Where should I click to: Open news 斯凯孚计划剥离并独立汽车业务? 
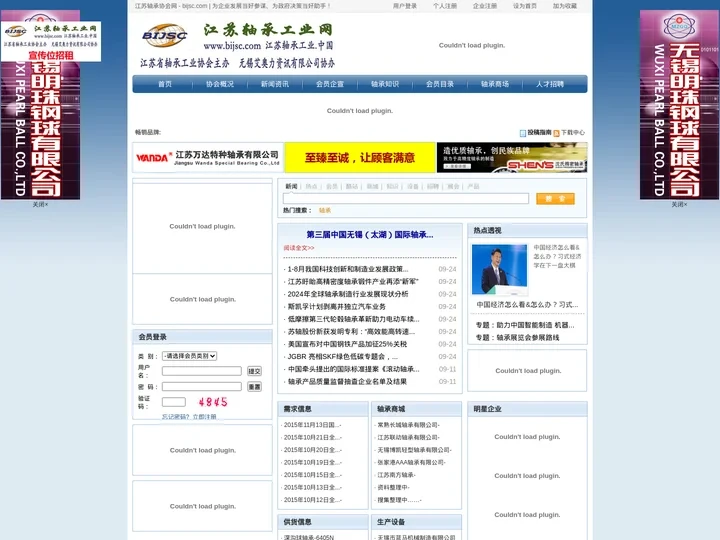coord(337,306)
